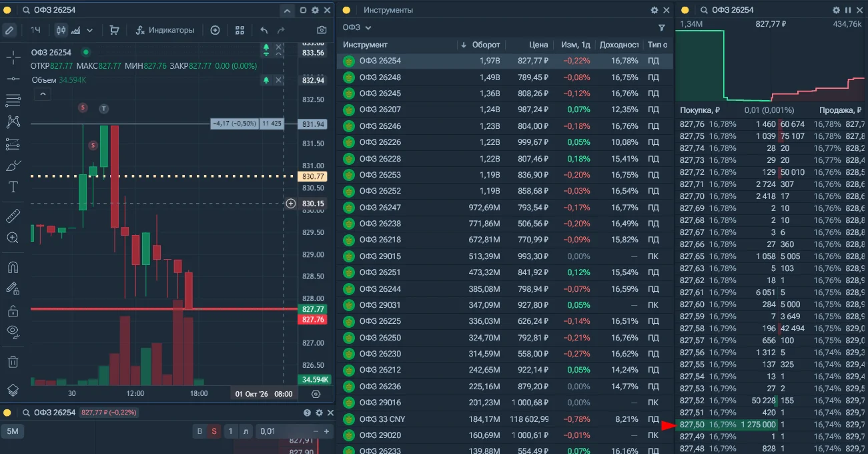Select the ruler measure tool
Screen dimensions: 868x454
(13, 216)
